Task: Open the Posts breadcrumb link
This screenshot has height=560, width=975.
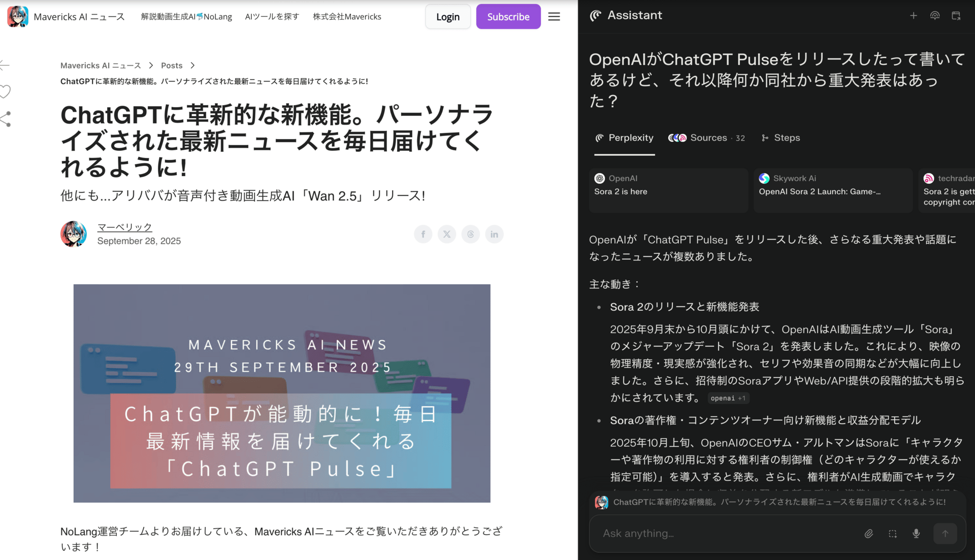Action: 171,65
